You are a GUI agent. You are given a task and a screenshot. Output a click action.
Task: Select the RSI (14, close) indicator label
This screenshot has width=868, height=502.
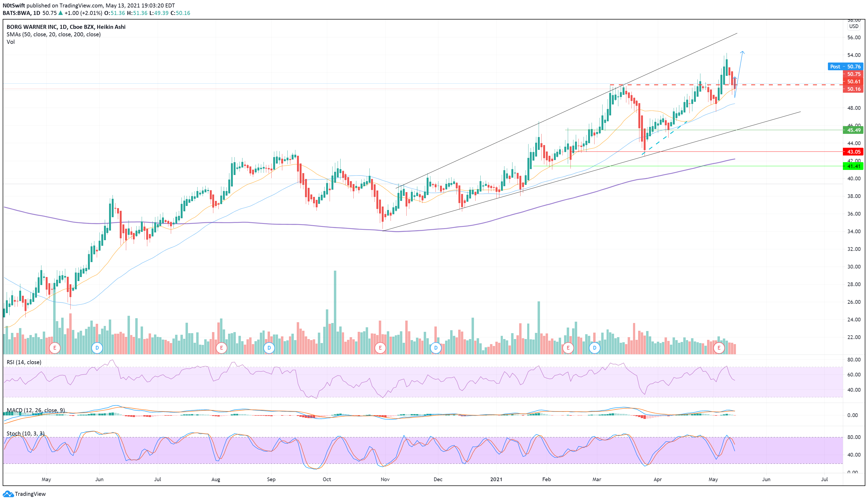tap(24, 362)
